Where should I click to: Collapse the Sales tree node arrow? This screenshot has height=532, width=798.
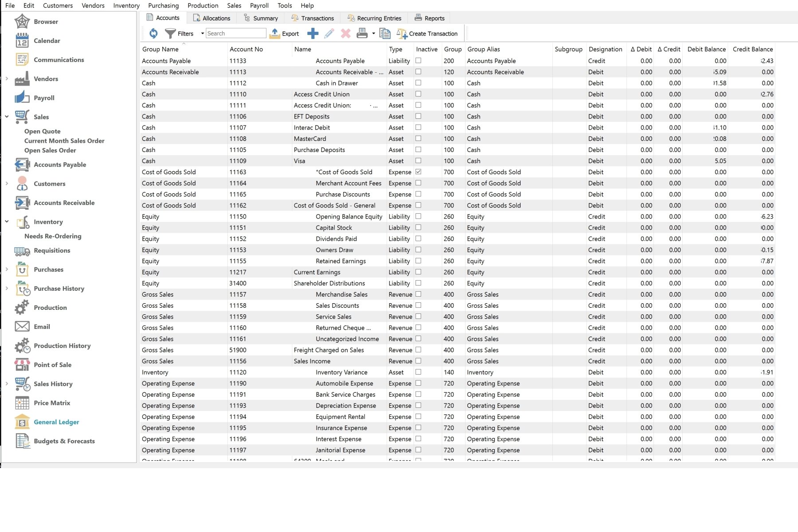pos(7,117)
